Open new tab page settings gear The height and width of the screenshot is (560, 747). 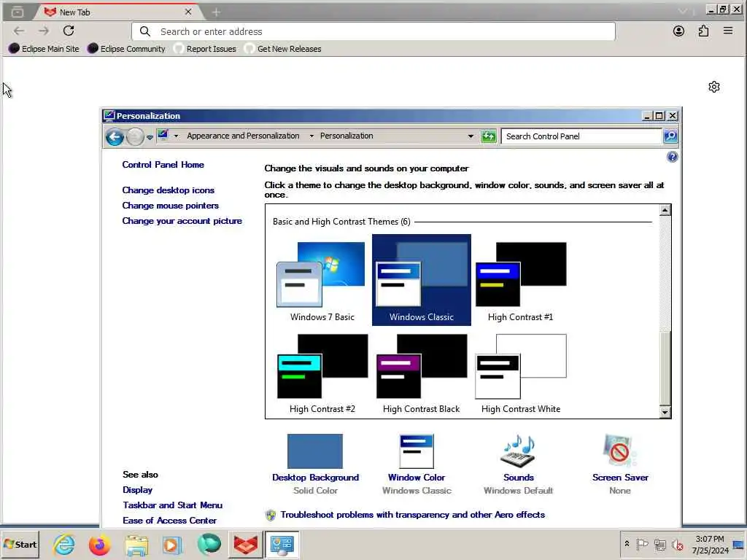[x=713, y=87]
